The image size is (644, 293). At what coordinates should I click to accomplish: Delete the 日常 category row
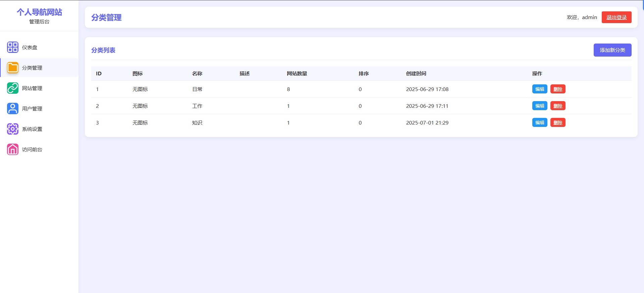(558, 89)
